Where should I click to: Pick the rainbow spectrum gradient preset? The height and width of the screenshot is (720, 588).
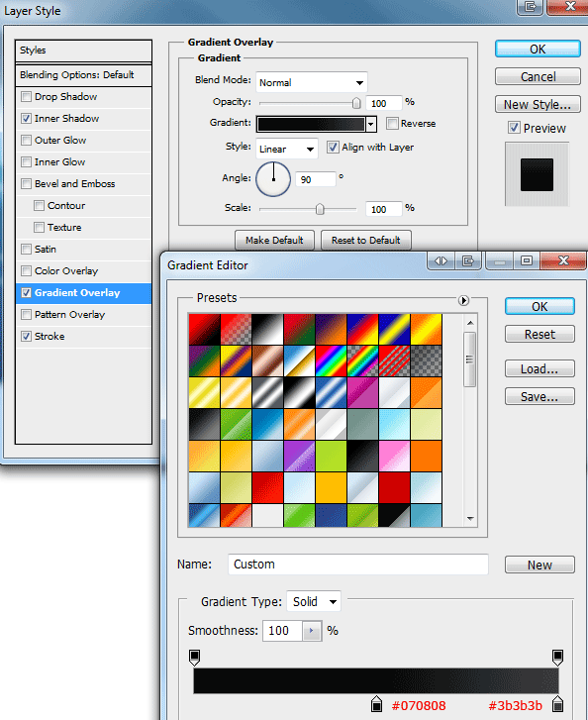[331, 360]
